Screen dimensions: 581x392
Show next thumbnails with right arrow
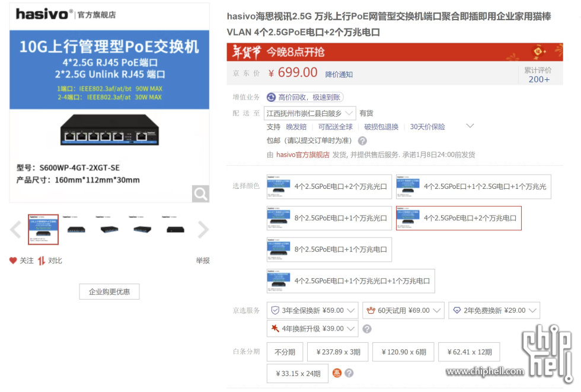point(203,230)
